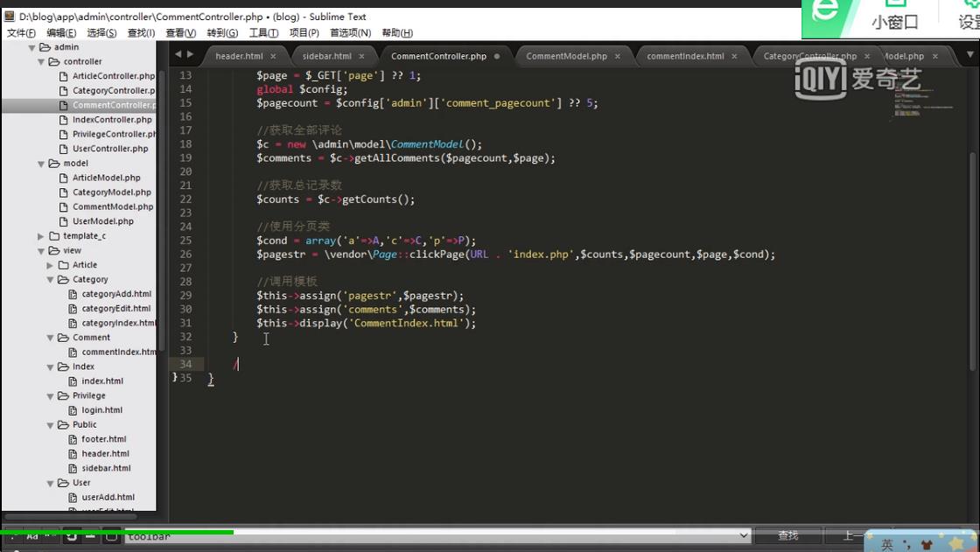Close the sidebar.html tab

tap(360, 56)
